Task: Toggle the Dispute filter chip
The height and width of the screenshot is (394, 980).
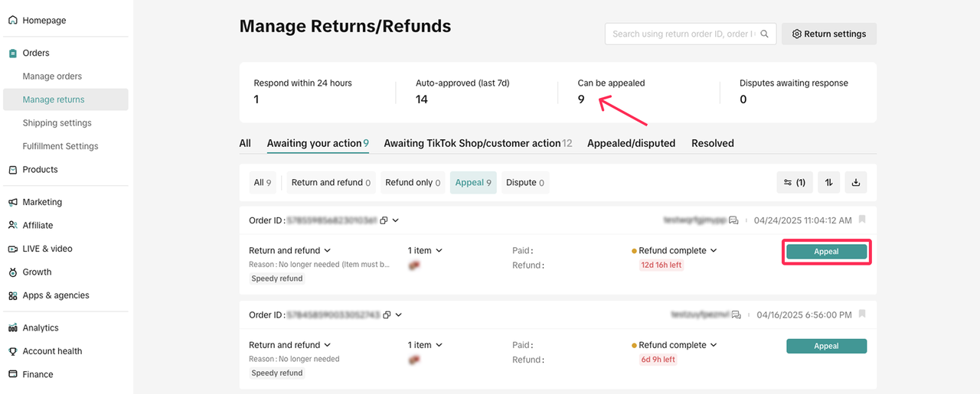Action: (525, 183)
